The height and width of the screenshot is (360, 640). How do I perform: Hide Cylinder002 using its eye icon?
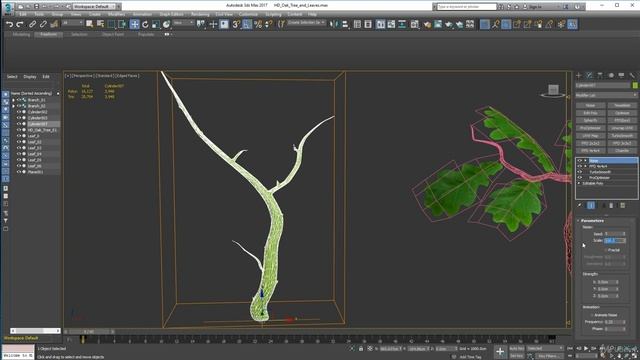pos(19,112)
